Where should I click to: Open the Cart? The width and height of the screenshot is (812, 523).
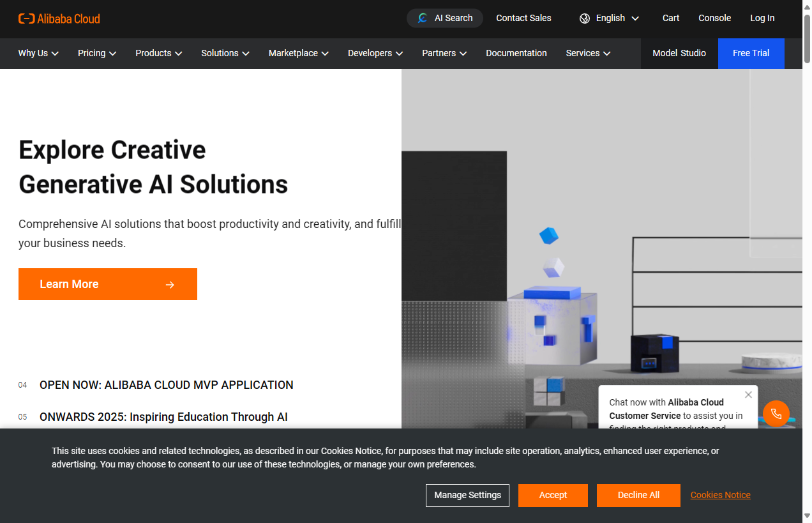point(670,18)
